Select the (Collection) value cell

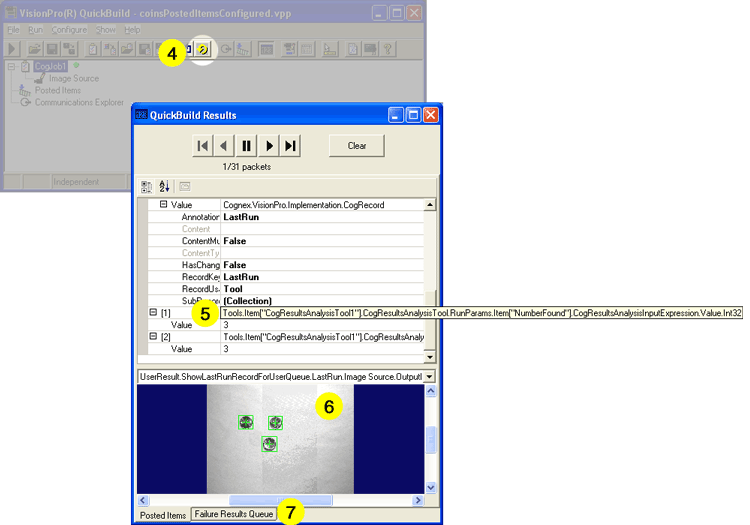point(322,301)
